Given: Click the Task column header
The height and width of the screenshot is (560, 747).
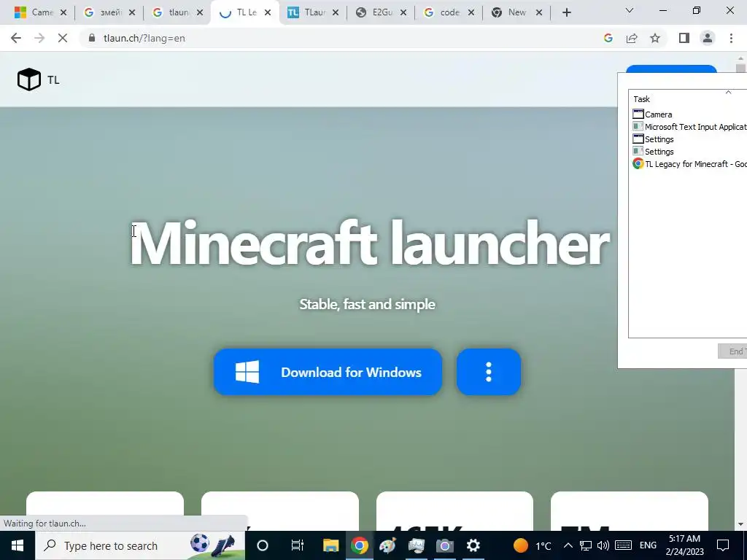Looking at the screenshot, I should (641, 99).
